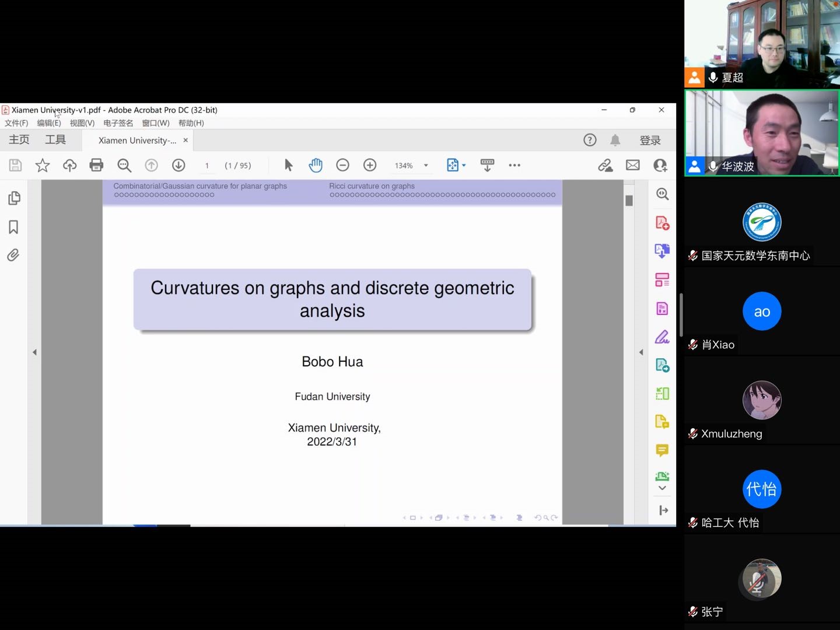
Task: Click the page number input field
Action: coord(207,166)
